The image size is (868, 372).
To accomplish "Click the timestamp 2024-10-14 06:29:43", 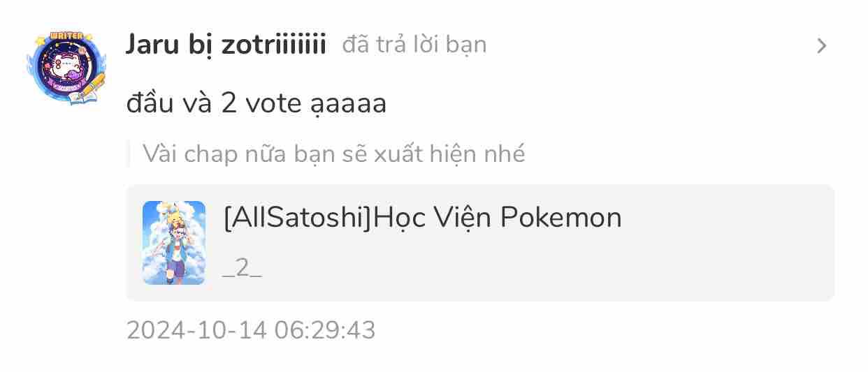I will click(251, 330).
